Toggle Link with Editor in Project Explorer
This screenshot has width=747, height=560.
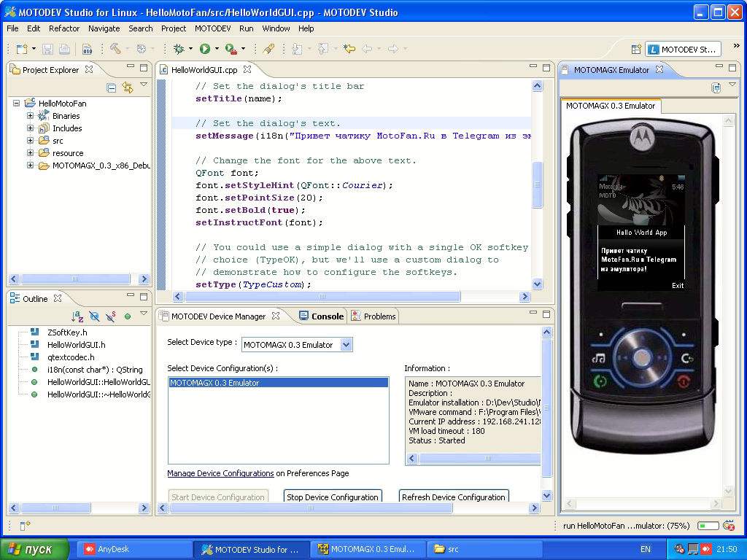point(128,87)
